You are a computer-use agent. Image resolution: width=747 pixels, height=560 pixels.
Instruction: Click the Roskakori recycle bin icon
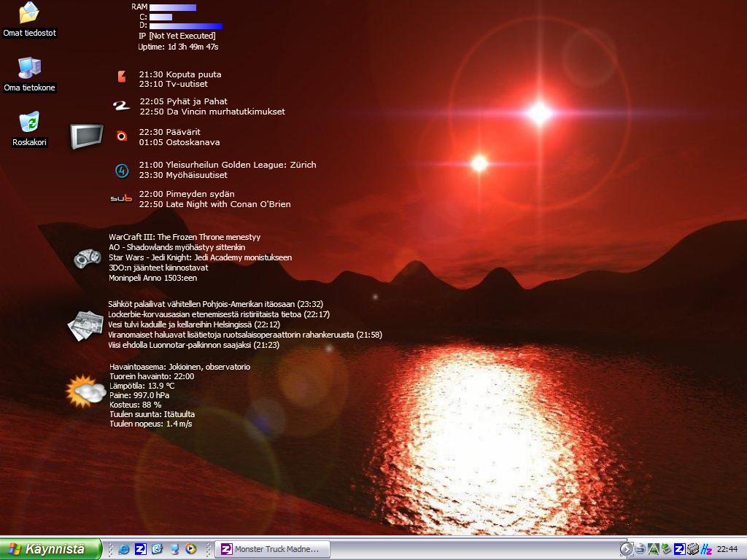[x=29, y=122]
